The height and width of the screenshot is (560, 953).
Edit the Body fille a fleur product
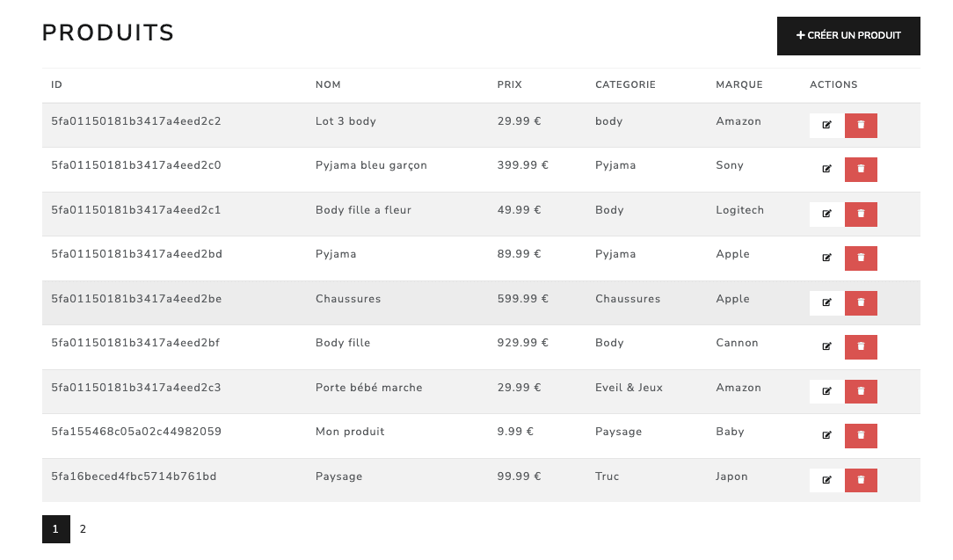[x=826, y=214]
